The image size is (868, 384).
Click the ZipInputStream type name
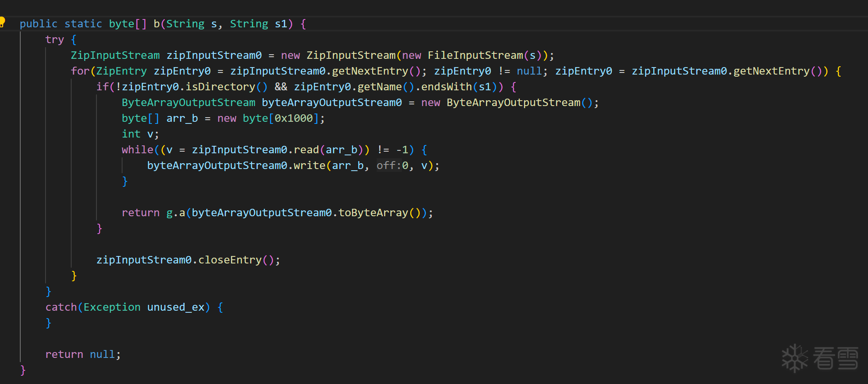115,56
